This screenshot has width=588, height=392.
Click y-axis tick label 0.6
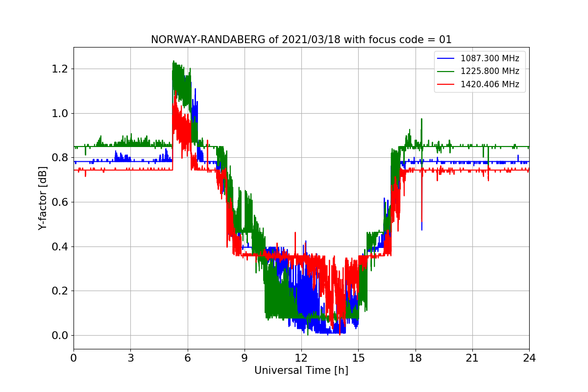pyautogui.click(x=59, y=202)
